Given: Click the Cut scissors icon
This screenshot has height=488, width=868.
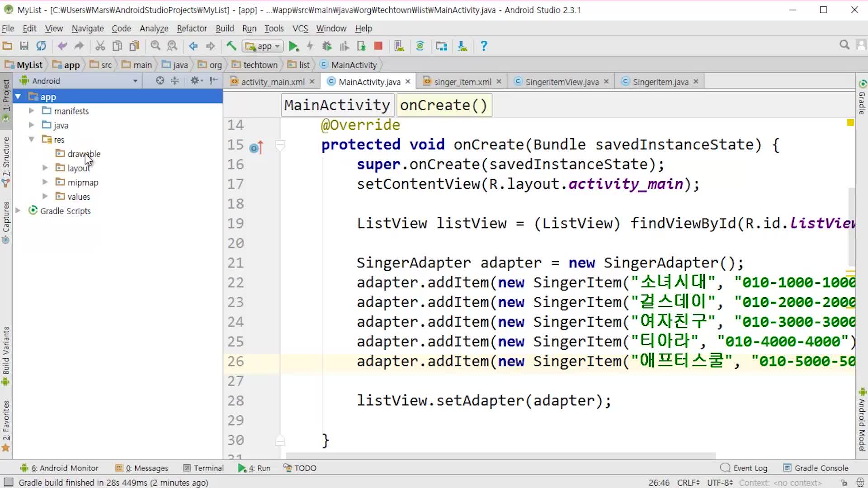Looking at the screenshot, I should click(x=100, y=46).
